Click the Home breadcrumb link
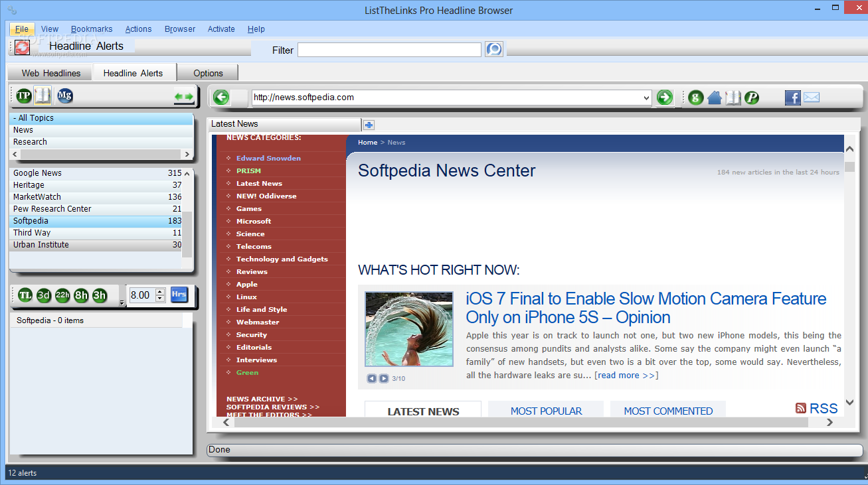 pyautogui.click(x=367, y=143)
